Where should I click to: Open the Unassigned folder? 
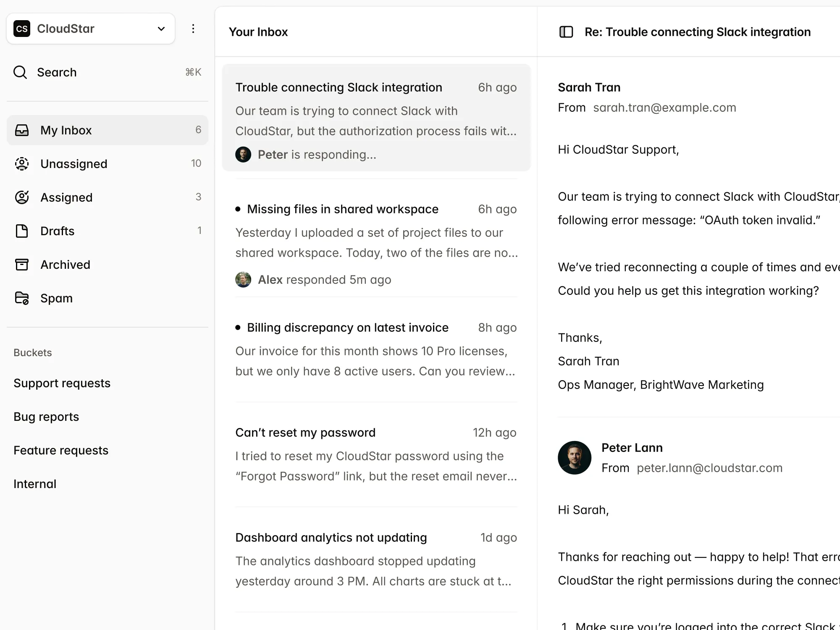(108, 164)
